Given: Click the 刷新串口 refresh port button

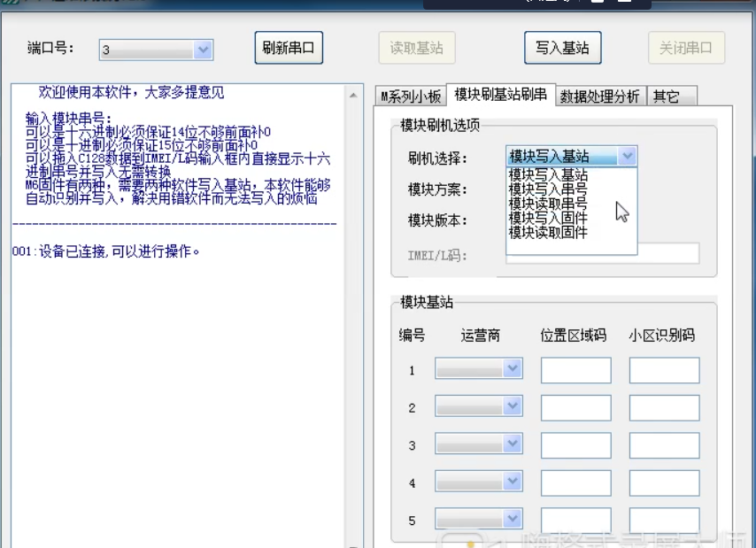Looking at the screenshot, I should 289,48.
